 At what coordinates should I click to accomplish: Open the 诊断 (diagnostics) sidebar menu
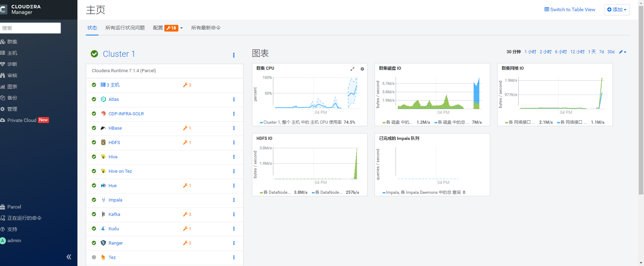(9, 64)
